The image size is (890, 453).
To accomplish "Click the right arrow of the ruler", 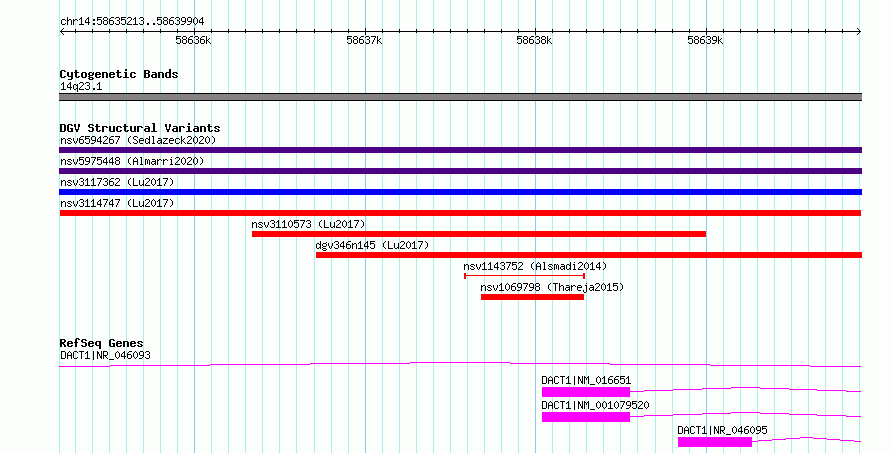I will tap(859, 32).
